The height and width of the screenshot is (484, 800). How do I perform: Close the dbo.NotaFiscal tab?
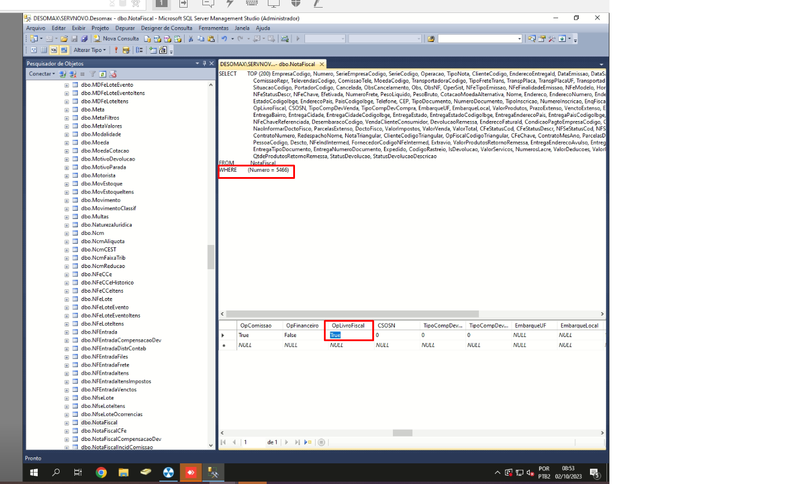point(321,64)
